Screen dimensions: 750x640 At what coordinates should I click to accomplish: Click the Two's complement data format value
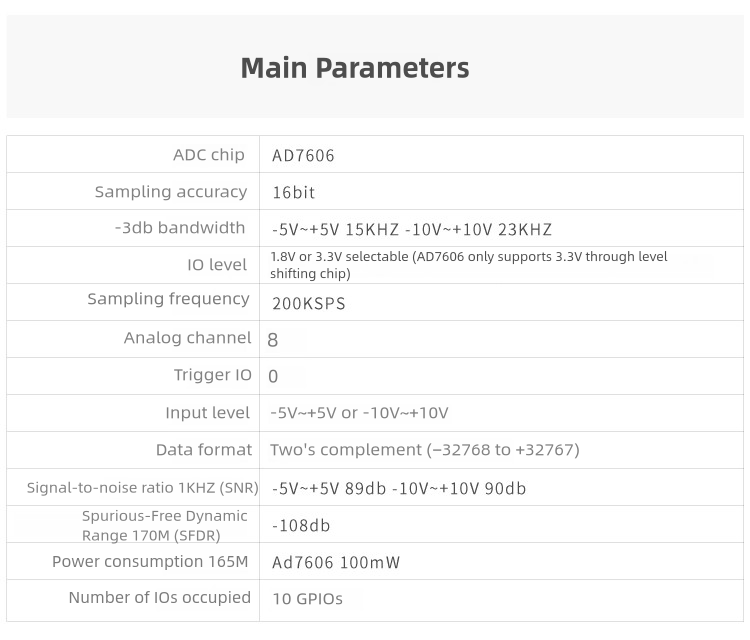pos(425,450)
